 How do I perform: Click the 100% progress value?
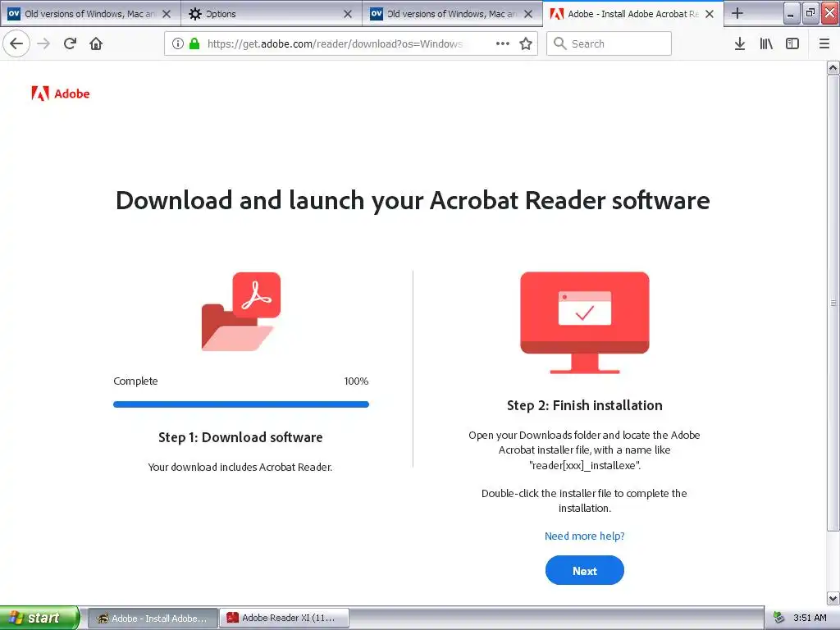coord(356,381)
